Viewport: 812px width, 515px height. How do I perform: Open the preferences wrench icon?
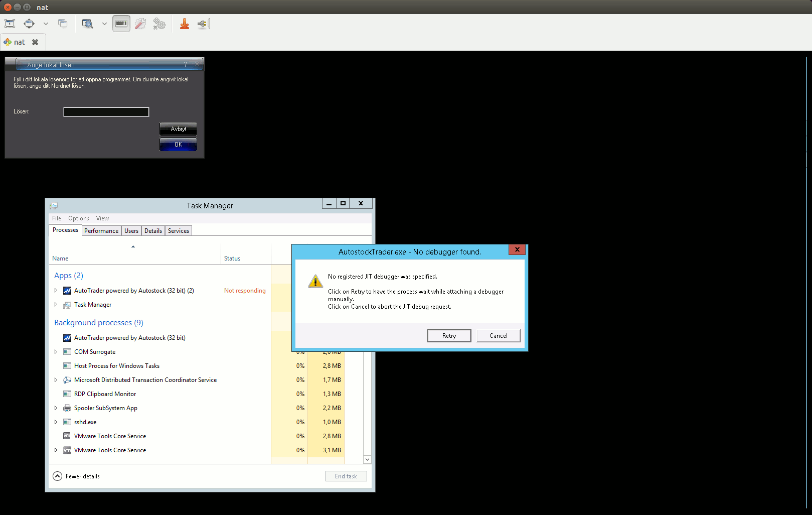click(x=140, y=24)
